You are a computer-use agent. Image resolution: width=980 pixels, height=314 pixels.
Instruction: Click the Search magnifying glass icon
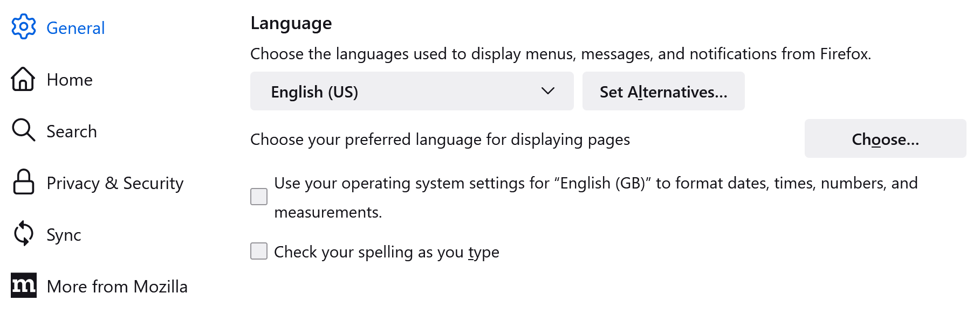(23, 130)
